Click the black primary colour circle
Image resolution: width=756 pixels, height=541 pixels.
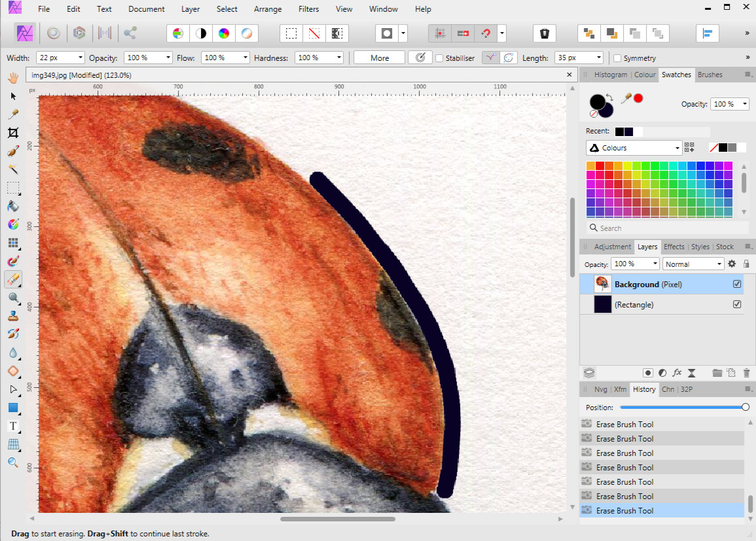point(598,101)
